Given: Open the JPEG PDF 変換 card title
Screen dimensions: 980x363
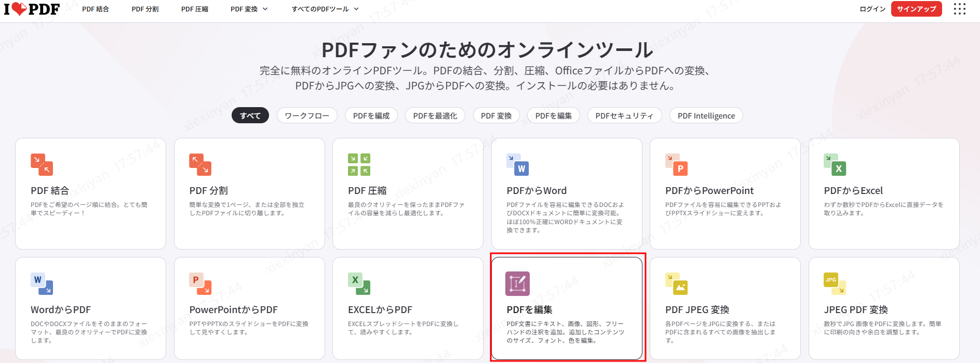Looking at the screenshot, I should (x=856, y=310).
